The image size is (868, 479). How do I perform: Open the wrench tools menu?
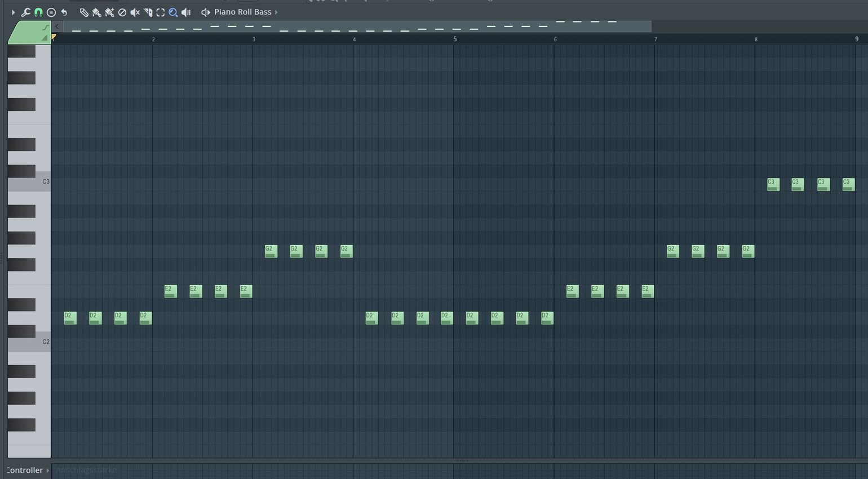[x=25, y=12]
